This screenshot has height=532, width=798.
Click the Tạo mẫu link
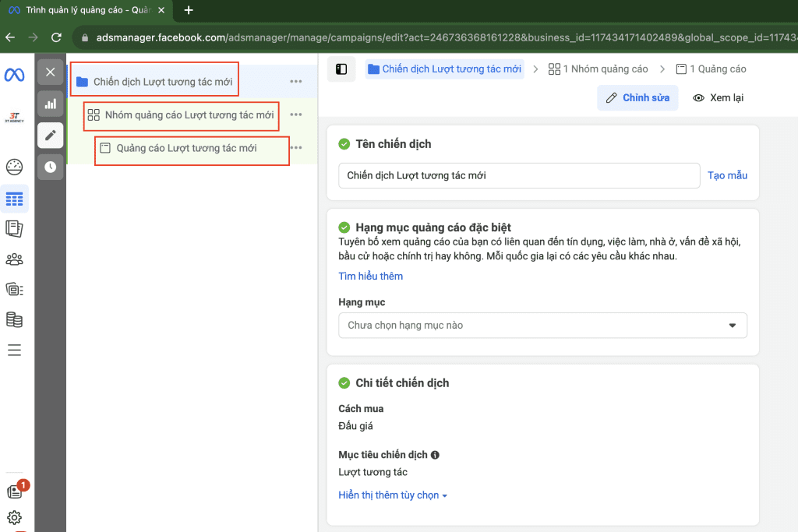click(727, 175)
